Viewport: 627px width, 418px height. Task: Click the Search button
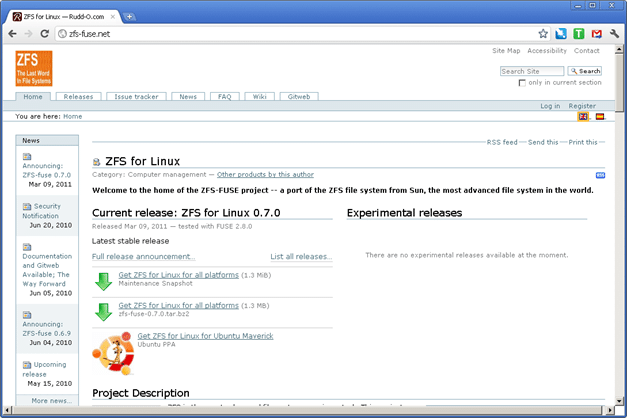[585, 71]
